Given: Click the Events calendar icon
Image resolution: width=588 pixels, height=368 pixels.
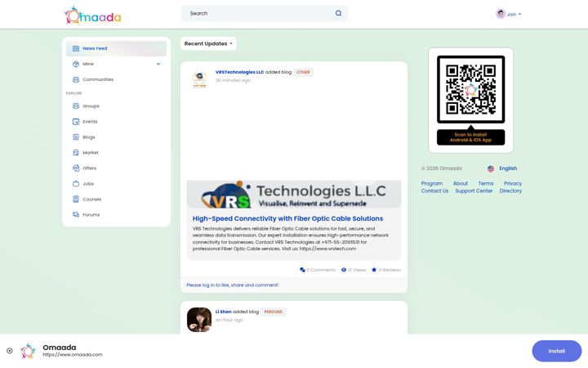Looking at the screenshot, I should [76, 122].
